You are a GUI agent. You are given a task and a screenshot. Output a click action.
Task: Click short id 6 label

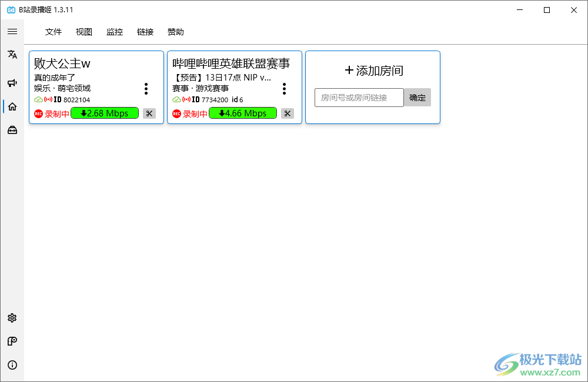tap(238, 100)
